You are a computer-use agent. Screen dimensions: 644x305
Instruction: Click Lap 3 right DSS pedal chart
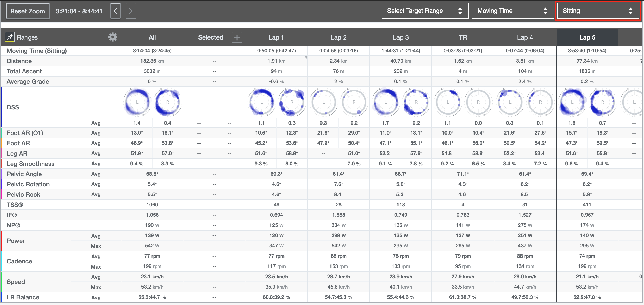(416, 102)
